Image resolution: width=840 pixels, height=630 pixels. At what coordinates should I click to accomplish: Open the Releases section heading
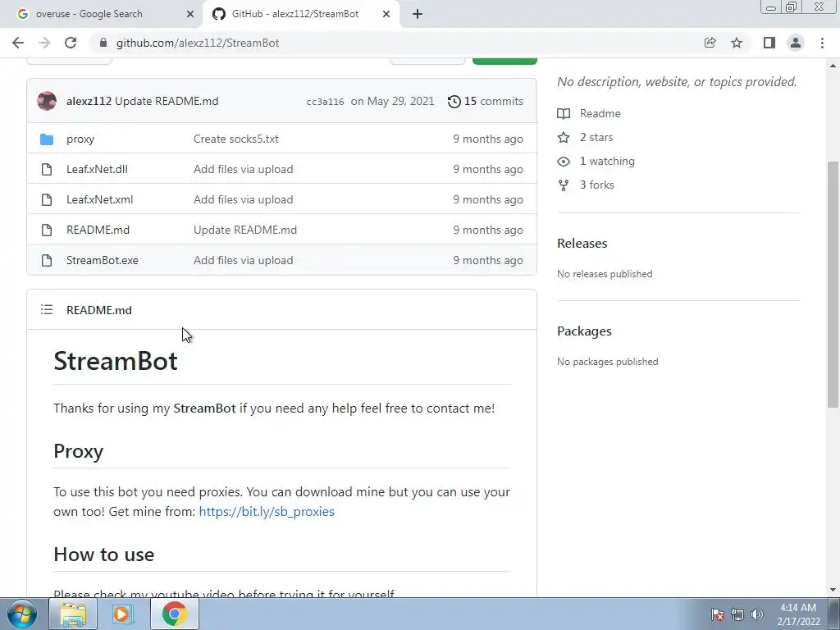pos(582,243)
